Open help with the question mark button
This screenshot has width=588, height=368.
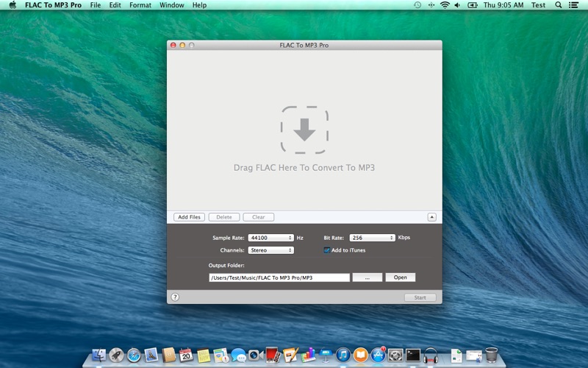pyautogui.click(x=175, y=297)
